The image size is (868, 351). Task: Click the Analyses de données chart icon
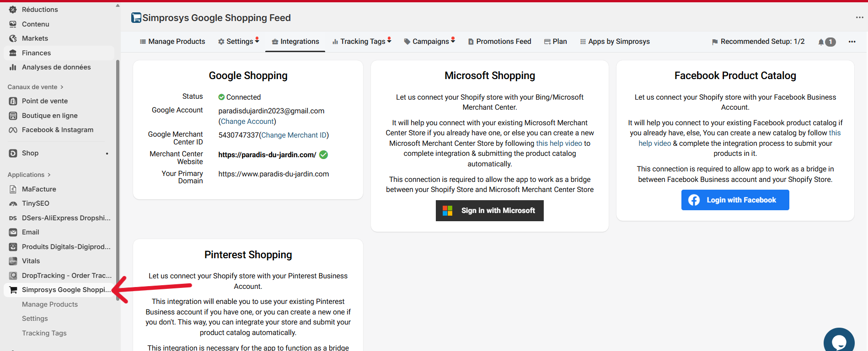click(13, 67)
